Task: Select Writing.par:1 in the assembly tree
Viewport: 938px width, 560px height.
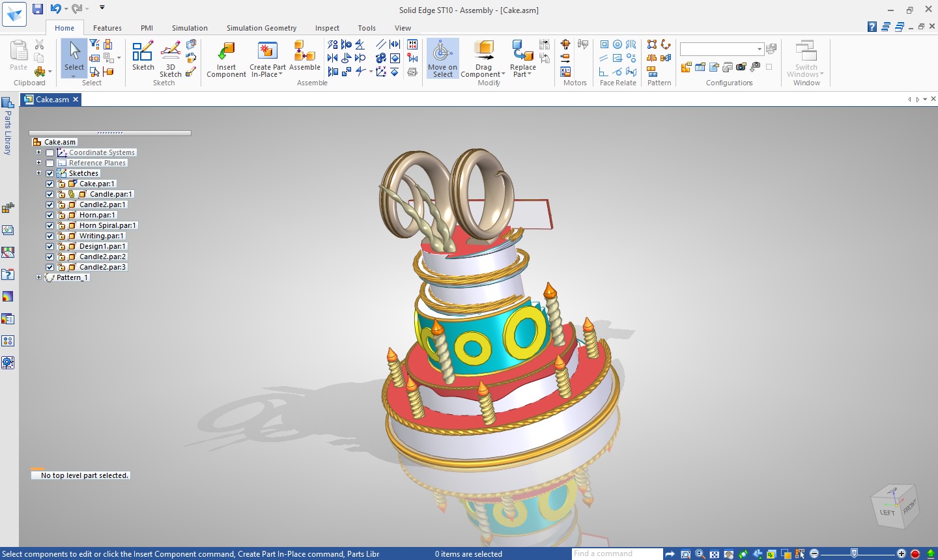Action: click(101, 236)
